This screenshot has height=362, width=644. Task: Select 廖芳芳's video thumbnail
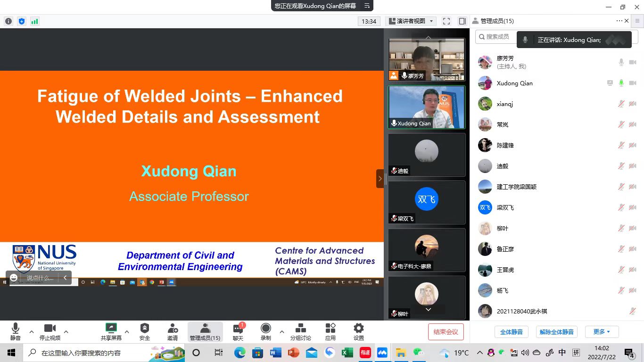[x=427, y=59]
